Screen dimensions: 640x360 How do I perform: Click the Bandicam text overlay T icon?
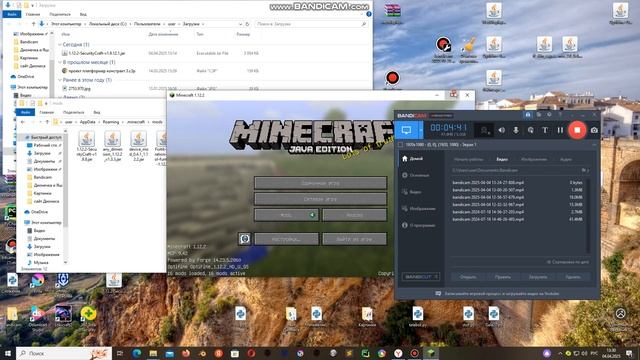pyautogui.click(x=545, y=130)
